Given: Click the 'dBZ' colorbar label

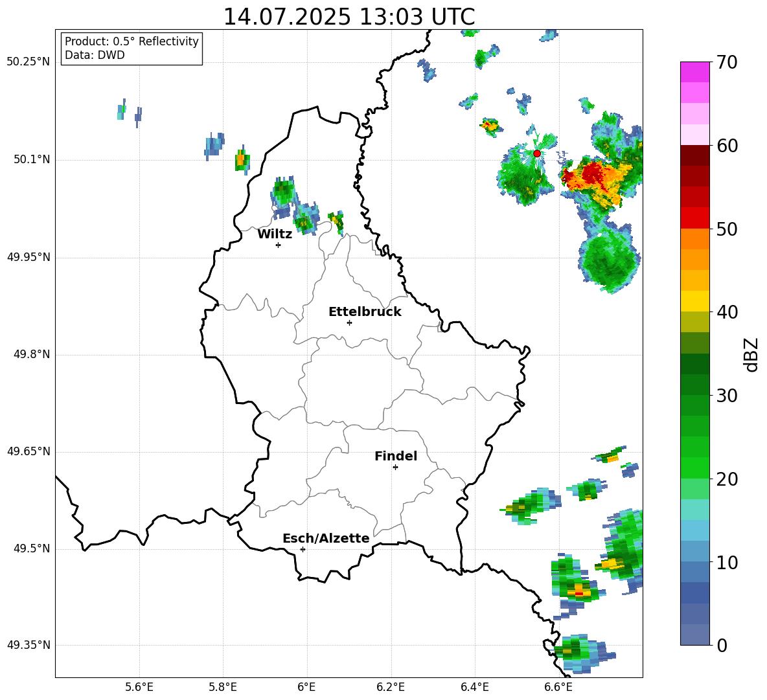Looking at the screenshot, I should coord(750,354).
